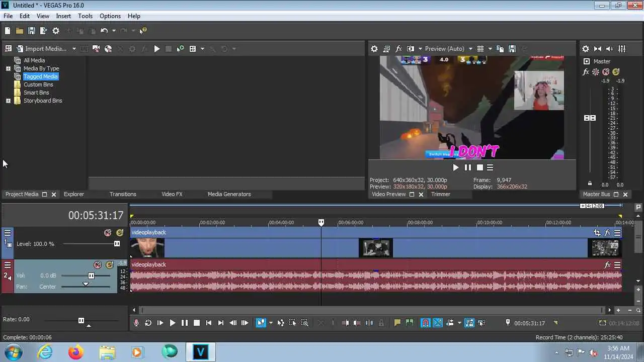Expand Media By Type tree node
The image size is (644, 362).
coord(8,68)
